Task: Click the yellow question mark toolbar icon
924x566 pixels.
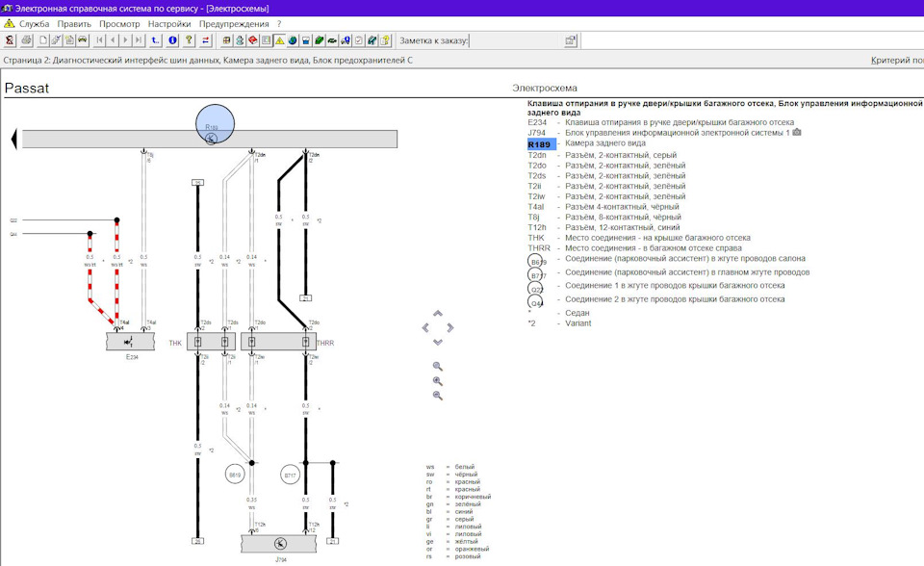Action: tap(190, 40)
